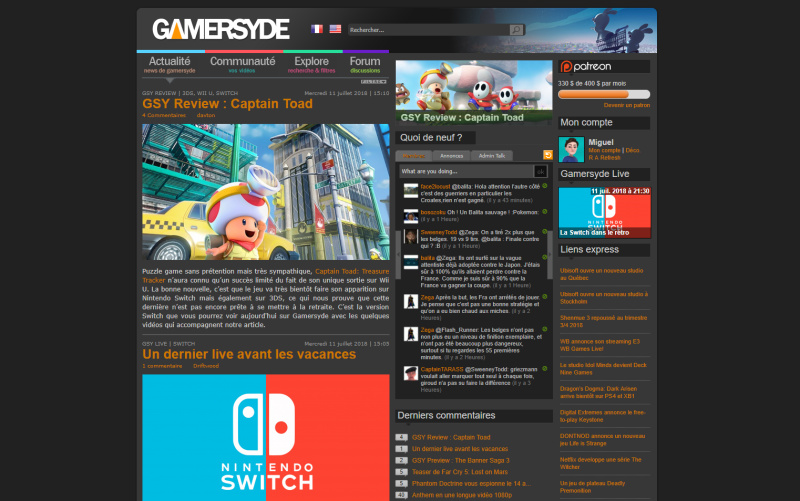Click the comment count badge beside Teaser de Far Cry 5
Image resolution: width=800 pixels, height=501 pixels.
coord(402,472)
